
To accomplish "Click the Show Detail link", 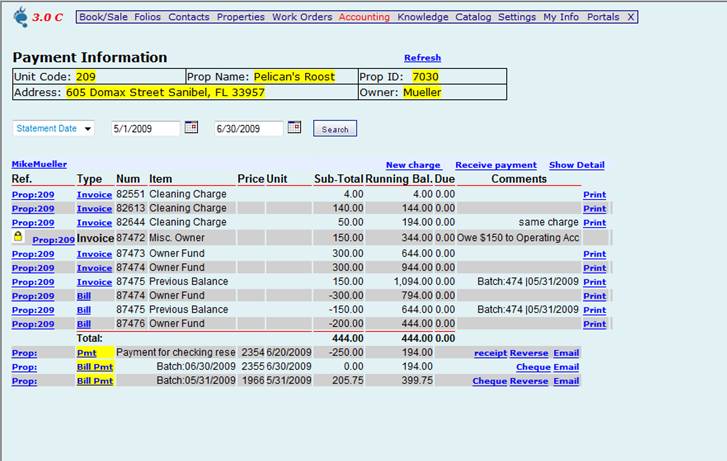I will (577, 165).
